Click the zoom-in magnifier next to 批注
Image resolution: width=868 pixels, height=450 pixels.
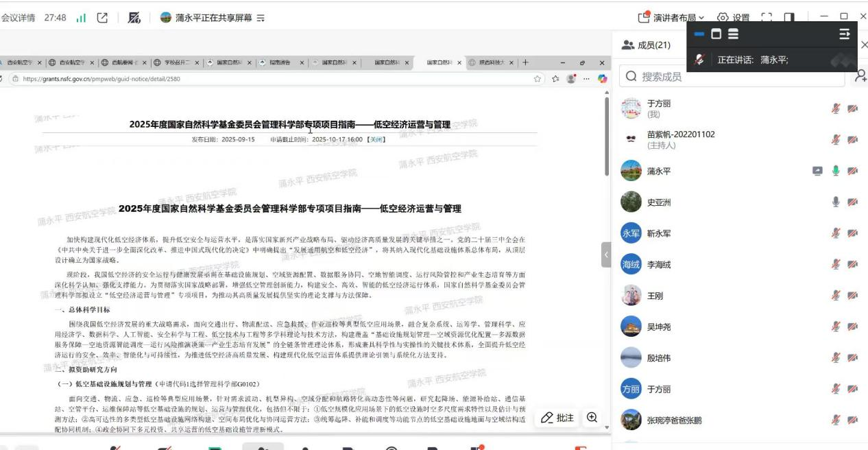click(x=592, y=418)
